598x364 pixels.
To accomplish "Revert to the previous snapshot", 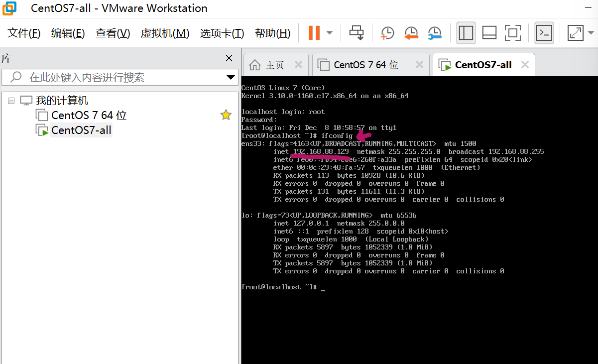I will pos(411,33).
